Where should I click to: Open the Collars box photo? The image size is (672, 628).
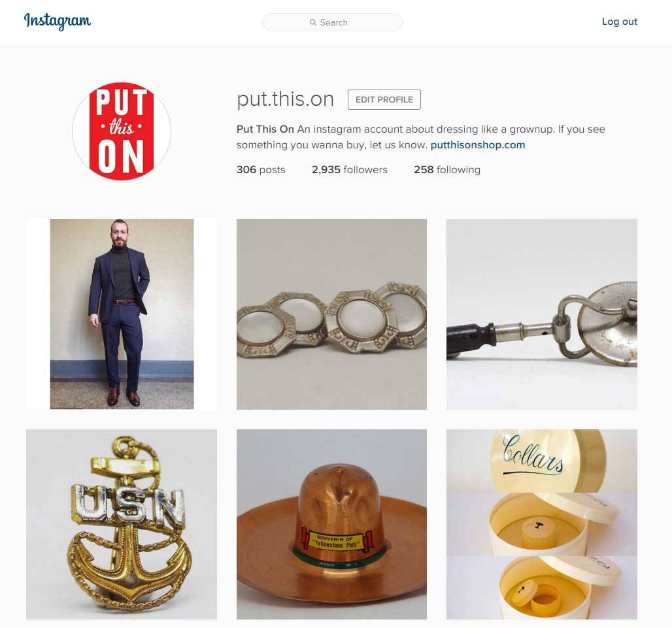[x=542, y=524]
